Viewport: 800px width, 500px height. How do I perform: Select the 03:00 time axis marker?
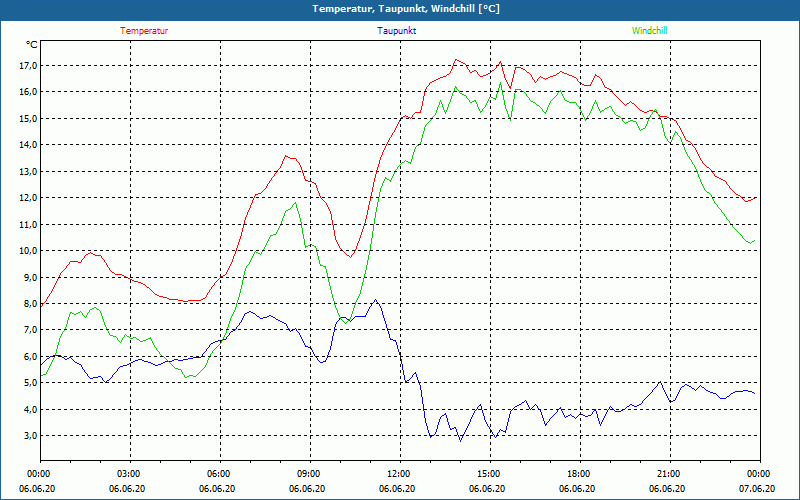click(129, 474)
